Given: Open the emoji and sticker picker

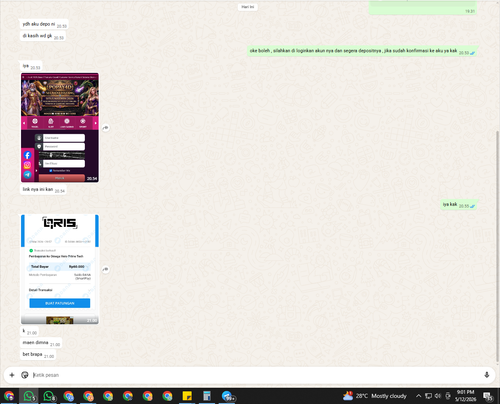Looking at the screenshot, I should click(x=25, y=375).
